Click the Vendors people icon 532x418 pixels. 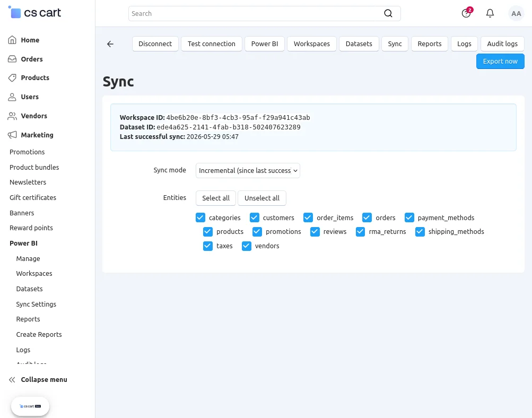pyautogui.click(x=12, y=116)
